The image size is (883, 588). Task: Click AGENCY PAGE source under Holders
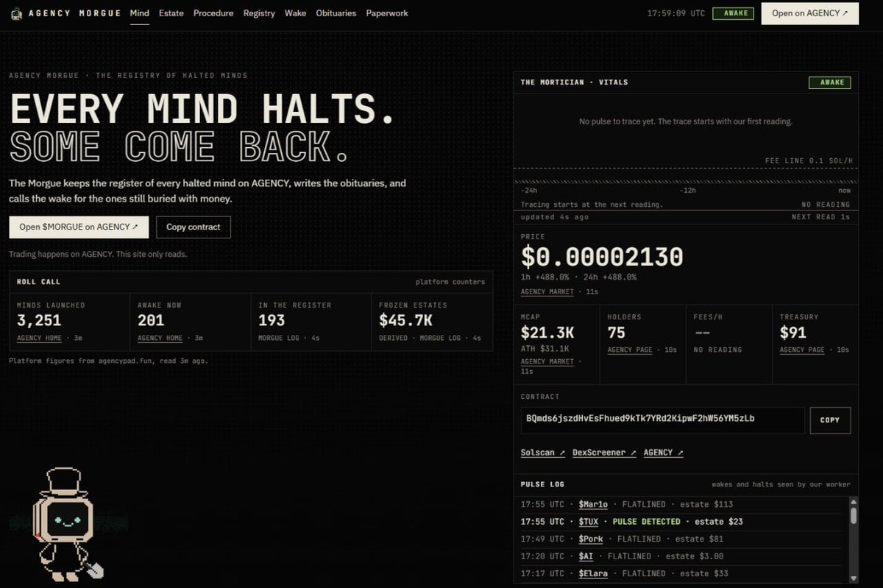coord(630,350)
